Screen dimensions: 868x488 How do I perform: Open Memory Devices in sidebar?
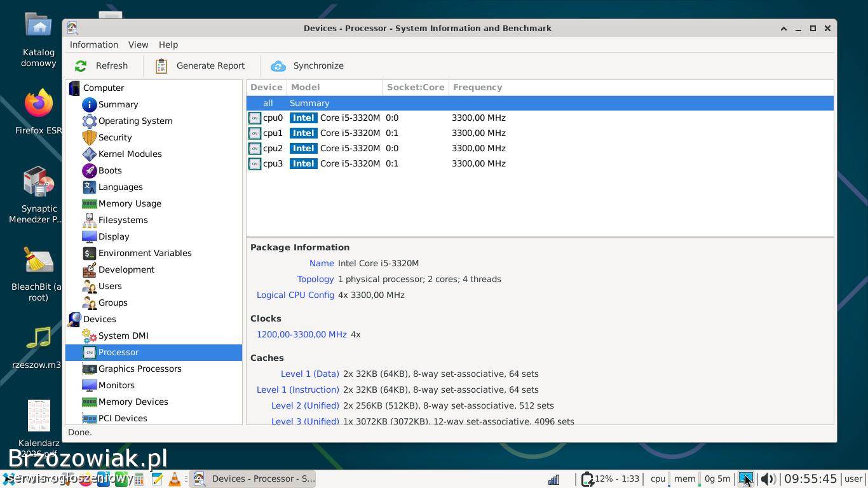click(x=133, y=402)
